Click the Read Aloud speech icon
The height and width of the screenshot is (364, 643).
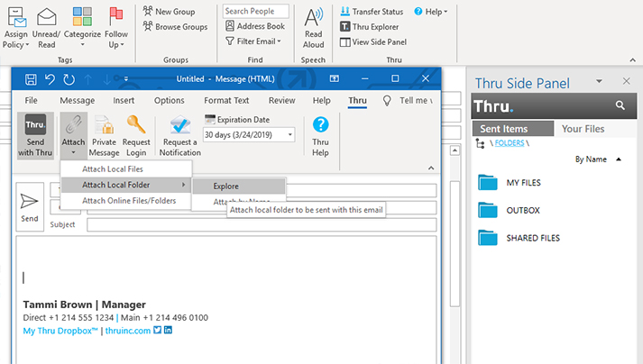[314, 17]
